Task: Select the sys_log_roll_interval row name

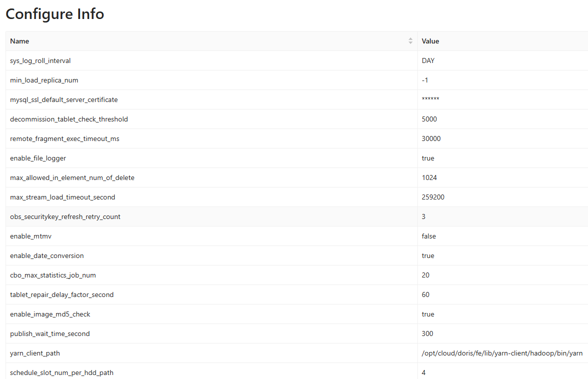Action: (x=41, y=60)
